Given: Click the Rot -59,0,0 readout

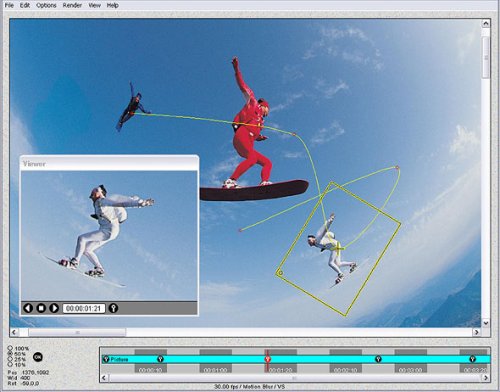Looking at the screenshot, I should (x=23, y=384).
